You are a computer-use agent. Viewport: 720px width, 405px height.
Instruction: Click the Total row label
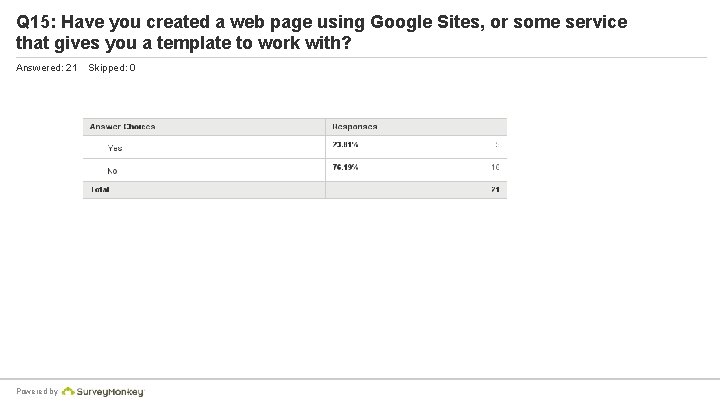coord(100,189)
